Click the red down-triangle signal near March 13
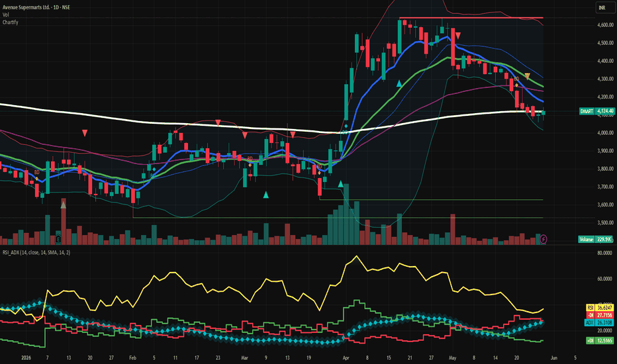 [x=293, y=136]
